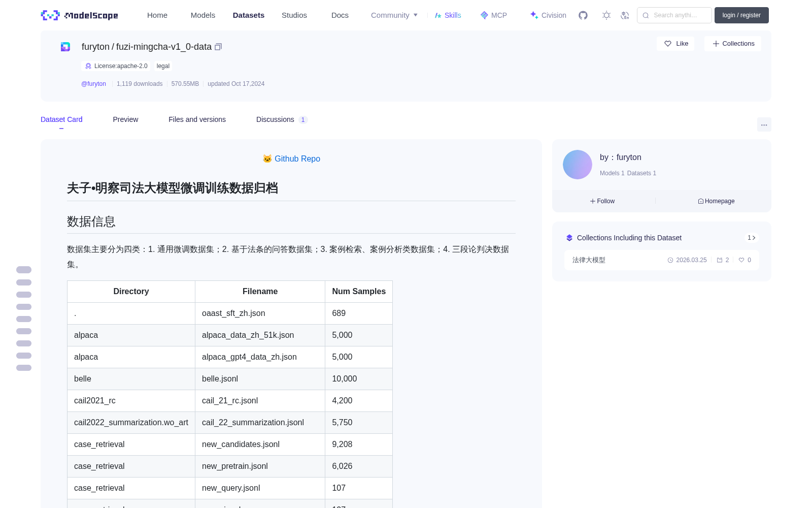Click the cail2021_rc directory cell
Viewport: 812px width, 508px height.
(131, 401)
